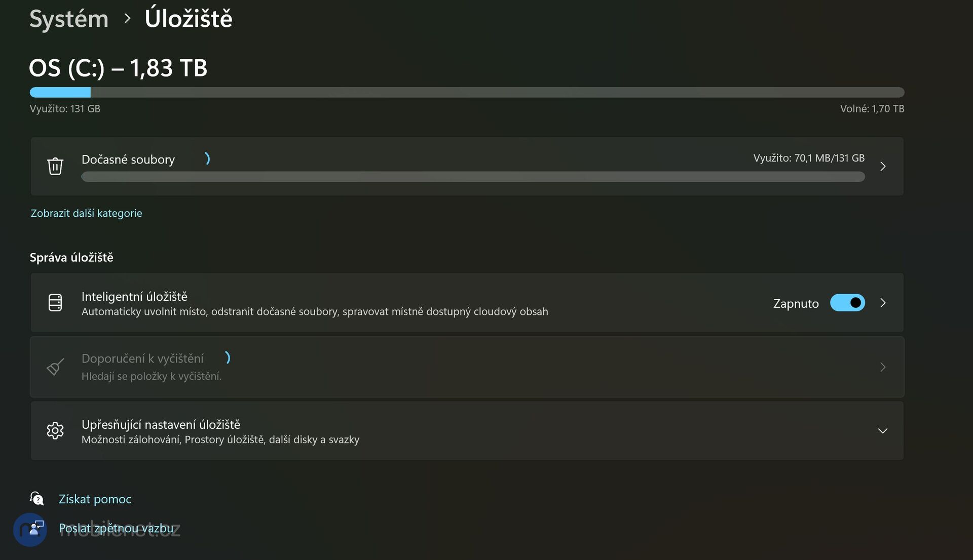Click the Získat pomoc headset icon

[x=37, y=499]
